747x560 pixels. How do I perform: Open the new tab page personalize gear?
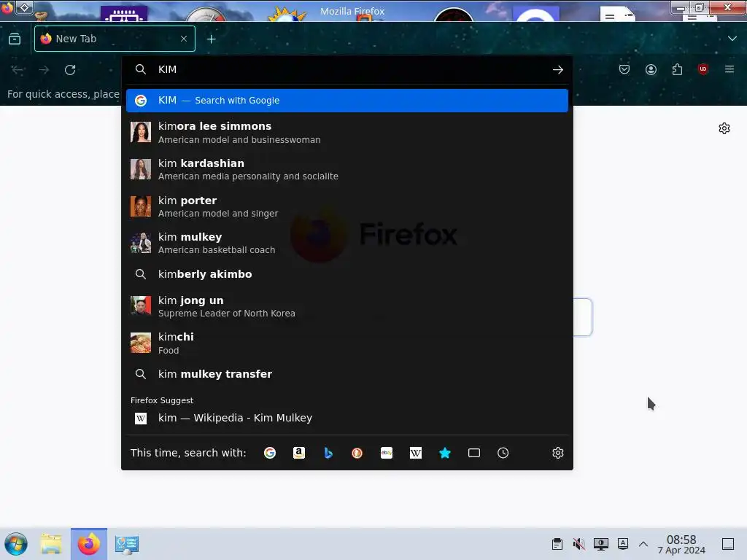pos(724,128)
